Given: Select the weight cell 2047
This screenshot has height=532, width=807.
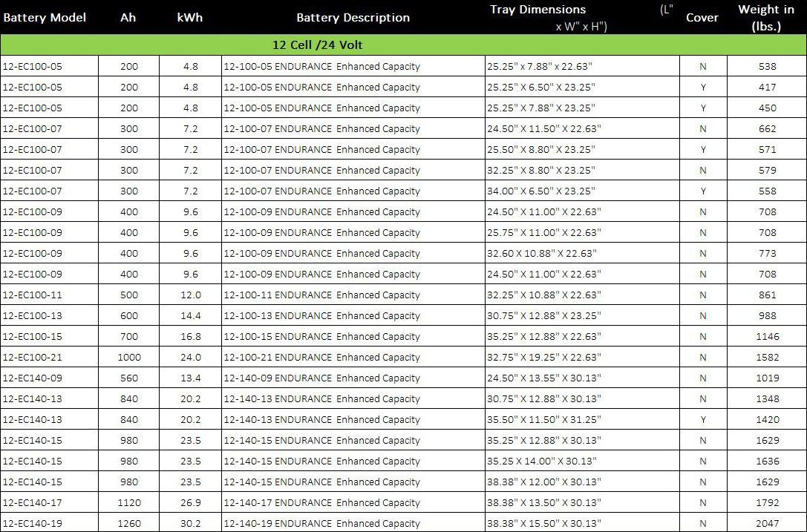Looking at the screenshot, I should 767,523.
